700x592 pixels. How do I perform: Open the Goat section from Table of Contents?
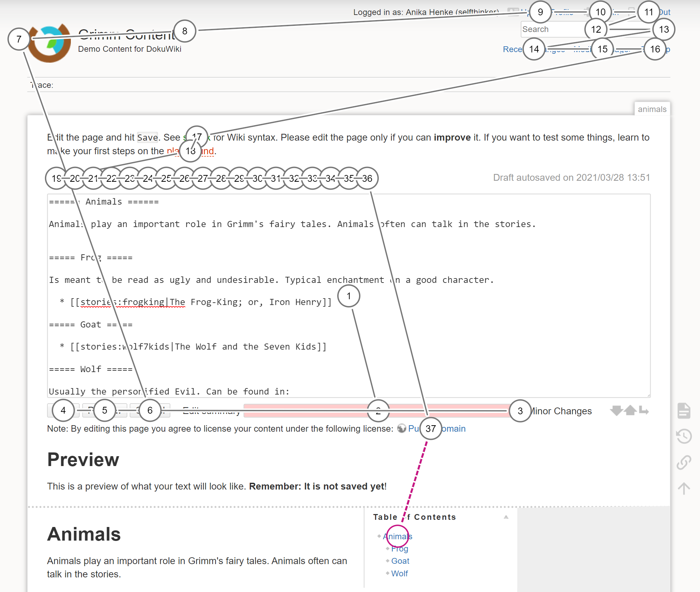click(x=400, y=561)
